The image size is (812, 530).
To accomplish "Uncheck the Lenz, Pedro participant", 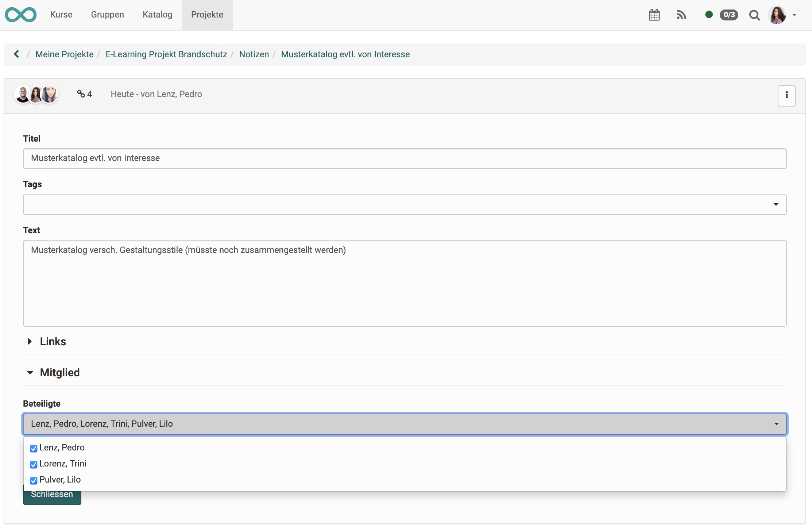I will [x=34, y=448].
